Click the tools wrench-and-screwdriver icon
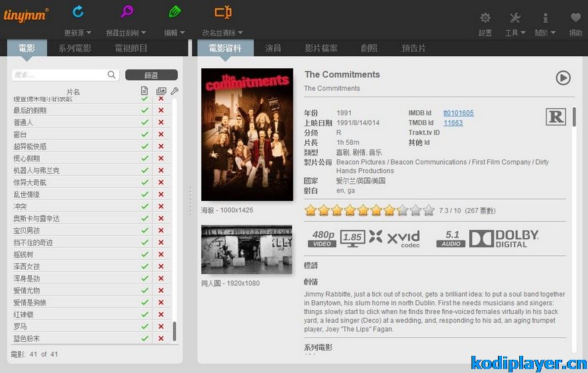Viewport: 588px width, 373px height. tap(515, 18)
